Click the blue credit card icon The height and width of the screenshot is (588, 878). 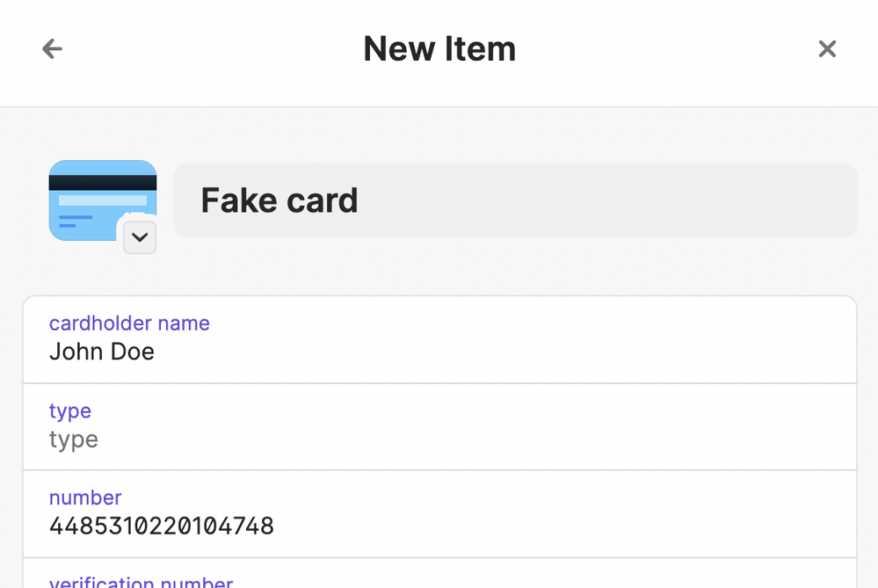103,200
